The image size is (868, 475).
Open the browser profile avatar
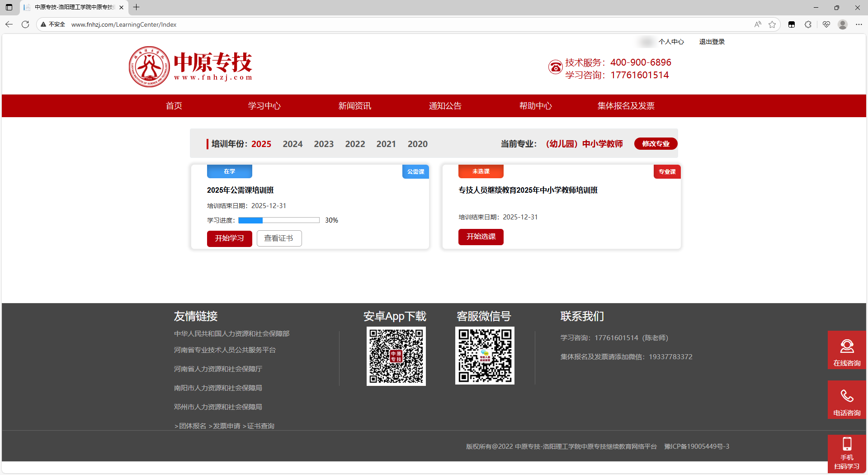[843, 24]
